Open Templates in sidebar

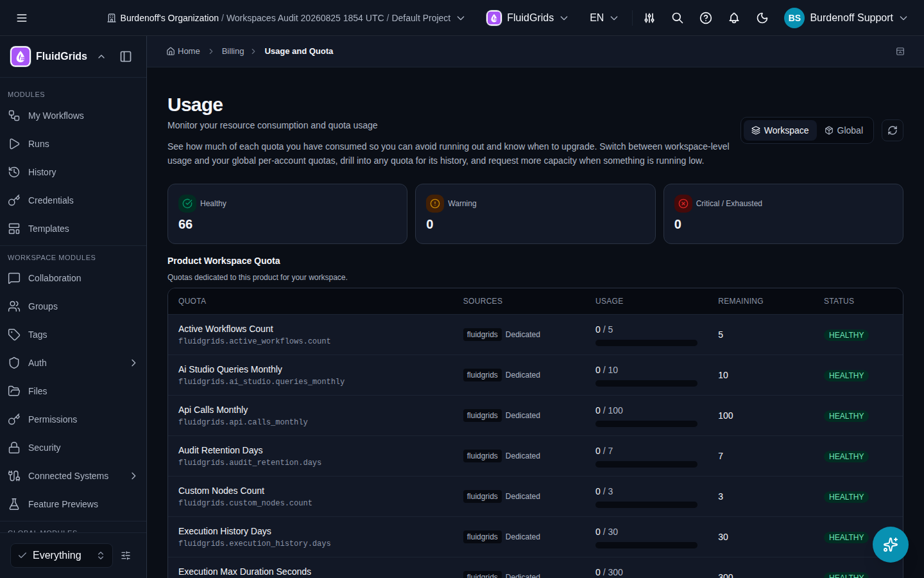(x=73, y=229)
